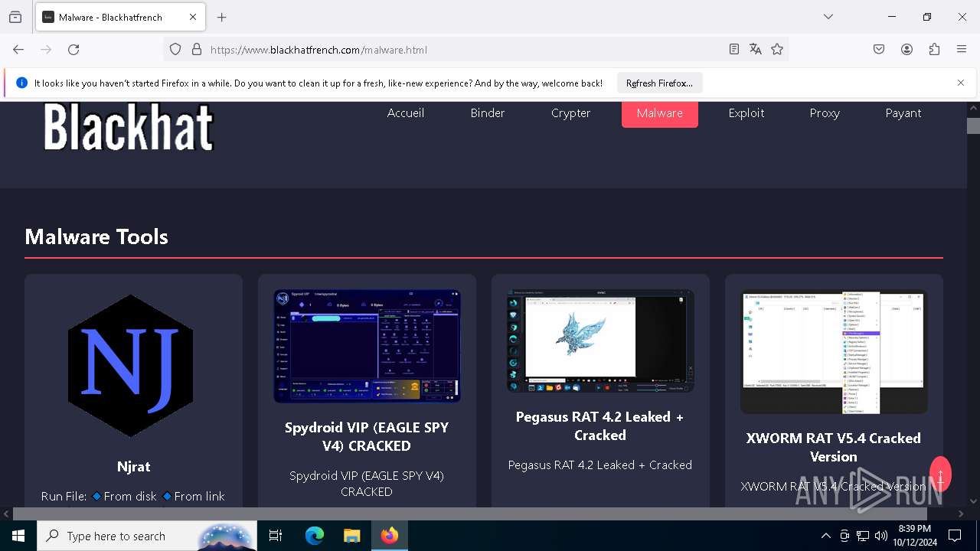980x551 pixels.
Task: Click the Firefox taskbar icon
Action: [x=390, y=536]
